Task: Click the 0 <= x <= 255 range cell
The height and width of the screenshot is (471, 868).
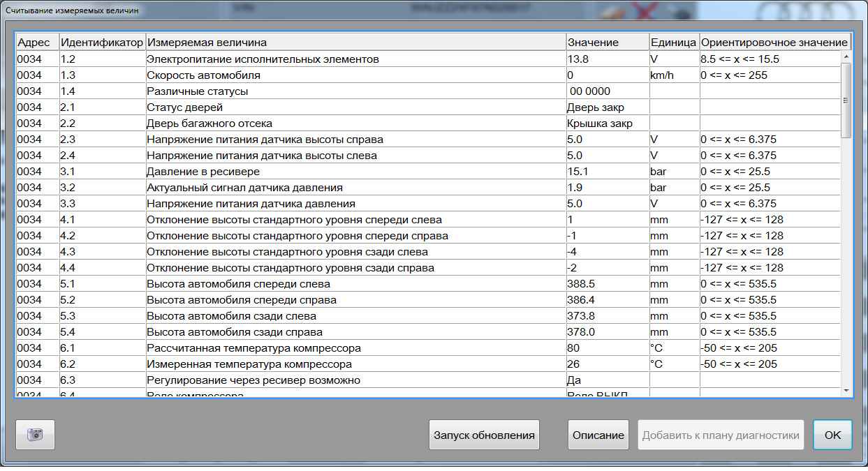Action: (x=770, y=75)
